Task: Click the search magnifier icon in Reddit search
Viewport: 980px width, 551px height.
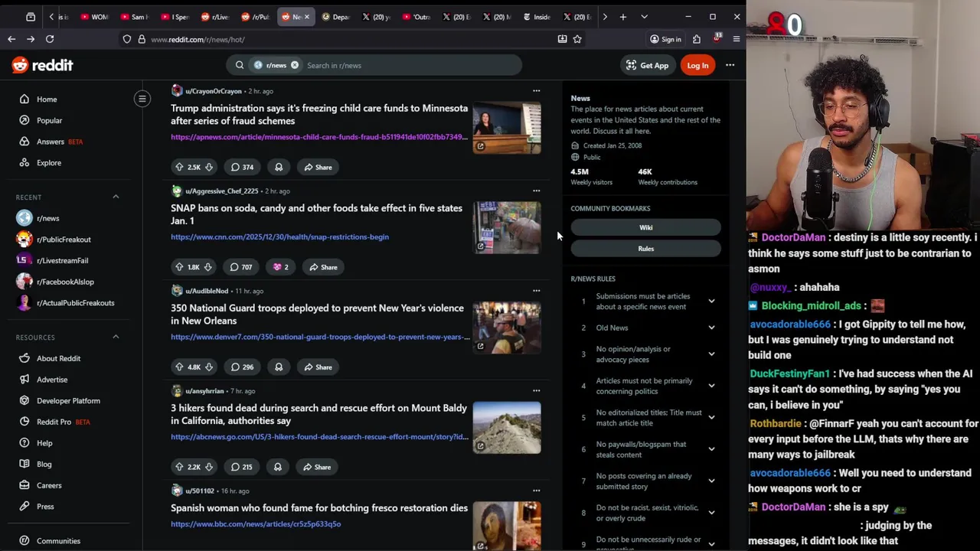Action: point(240,65)
